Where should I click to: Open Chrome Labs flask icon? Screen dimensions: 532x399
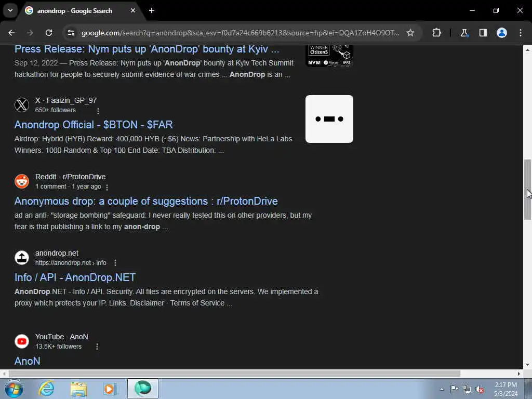pos(464,33)
